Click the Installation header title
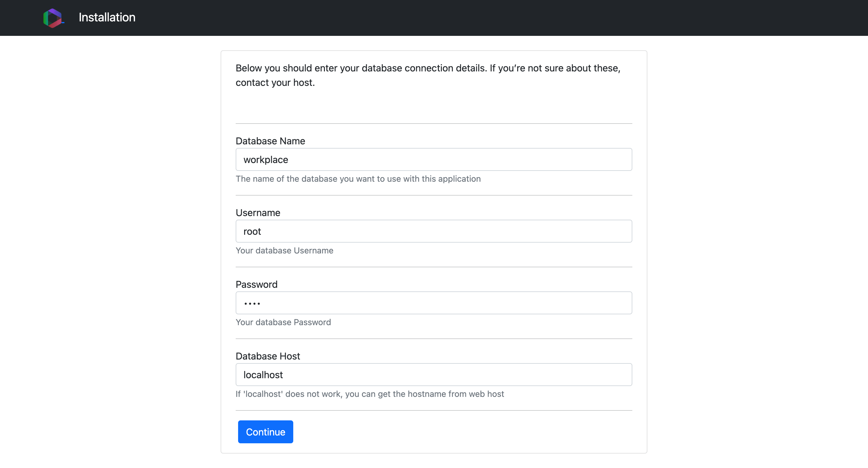The height and width of the screenshot is (468, 868). click(x=107, y=17)
